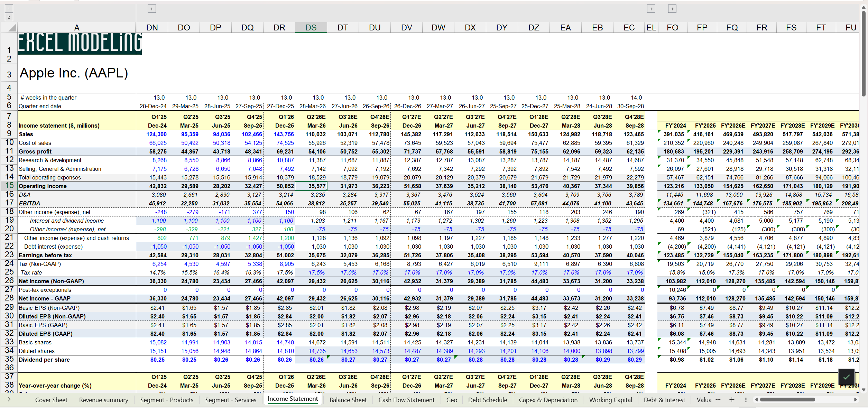Switch to Segment - Products tab
The image size is (868, 408).
pyautogui.click(x=167, y=400)
